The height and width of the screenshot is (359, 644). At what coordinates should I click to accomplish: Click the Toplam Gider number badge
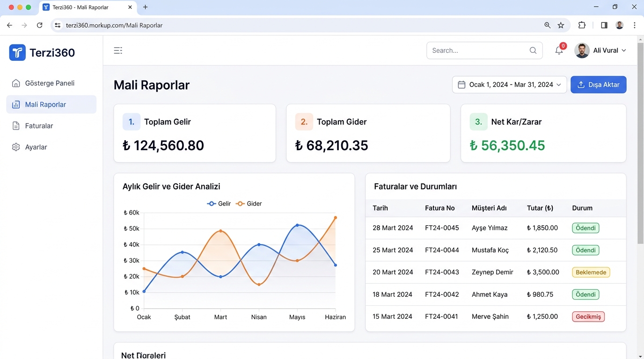tap(304, 122)
